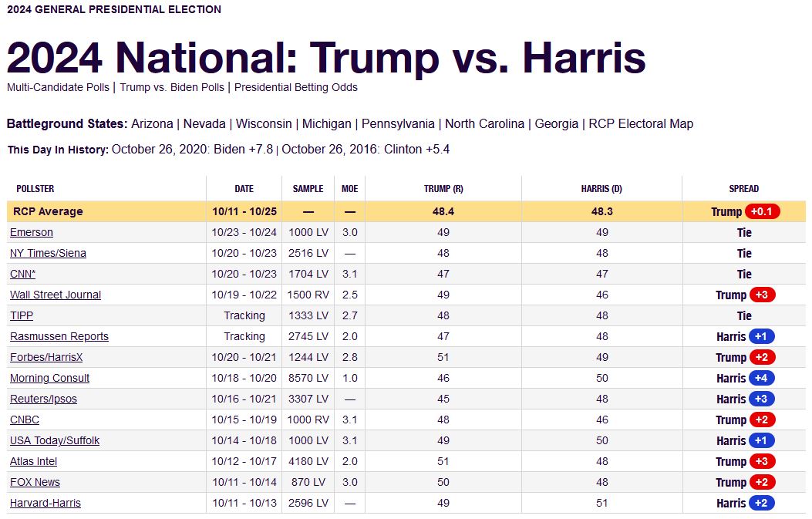The width and height of the screenshot is (812, 519).
Task: Open the RCP Electoral Map
Action: pyautogui.click(x=641, y=123)
